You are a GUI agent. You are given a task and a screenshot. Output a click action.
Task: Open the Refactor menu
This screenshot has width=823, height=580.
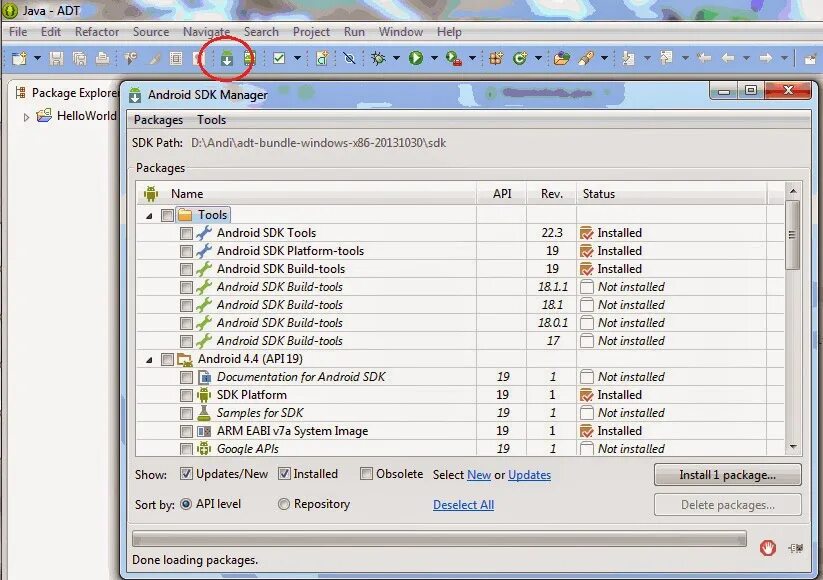point(97,32)
